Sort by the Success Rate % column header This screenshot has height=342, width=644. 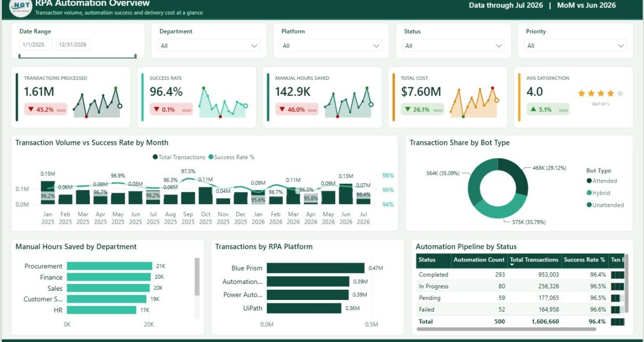(584, 260)
